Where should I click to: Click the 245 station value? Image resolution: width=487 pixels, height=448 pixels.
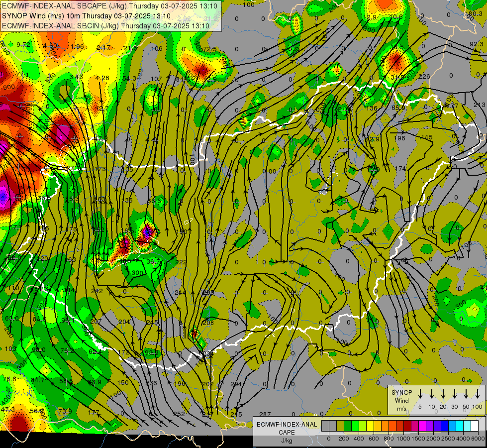click(x=152, y=323)
